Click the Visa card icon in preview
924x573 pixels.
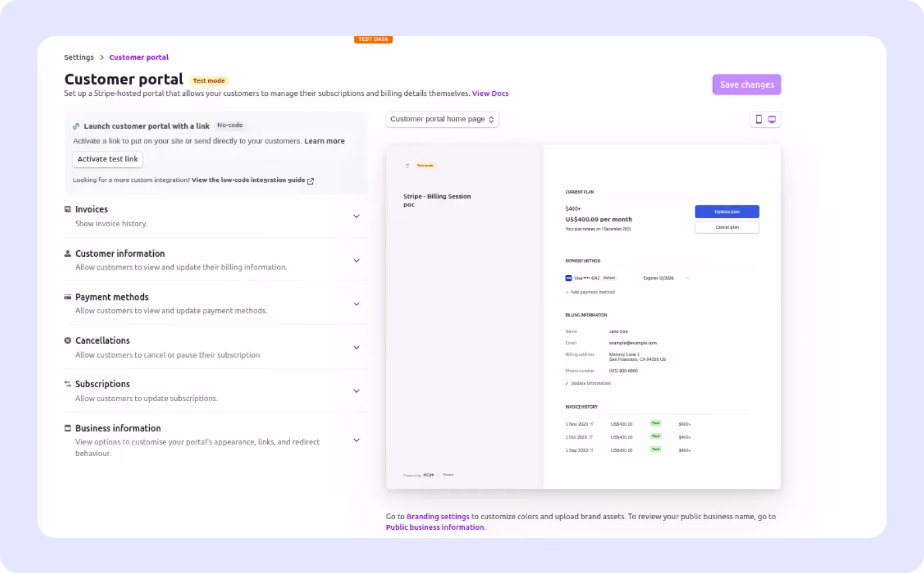click(568, 278)
